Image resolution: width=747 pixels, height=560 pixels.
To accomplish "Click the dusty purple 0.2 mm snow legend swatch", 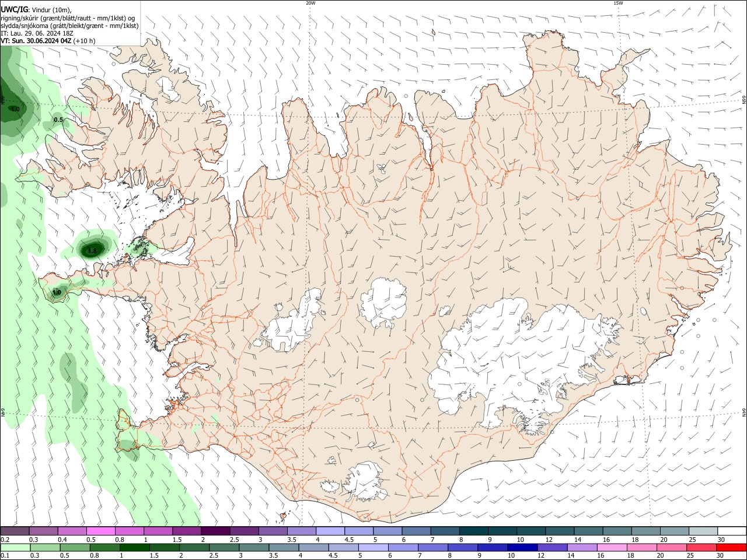I will pyautogui.click(x=15, y=531).
